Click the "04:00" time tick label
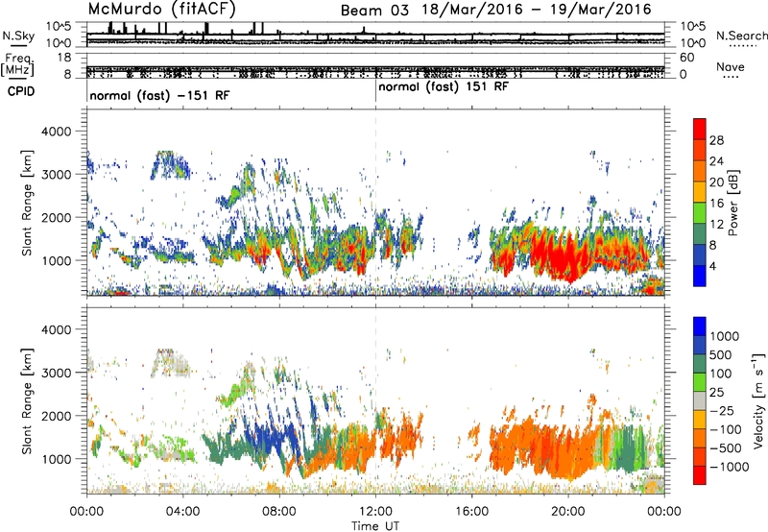Viewport: 768px width, 532px height. point(182,512)
